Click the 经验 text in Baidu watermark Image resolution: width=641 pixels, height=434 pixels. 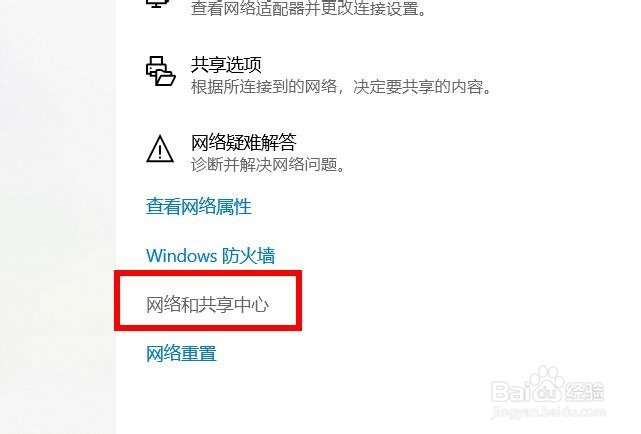(584, 391)
